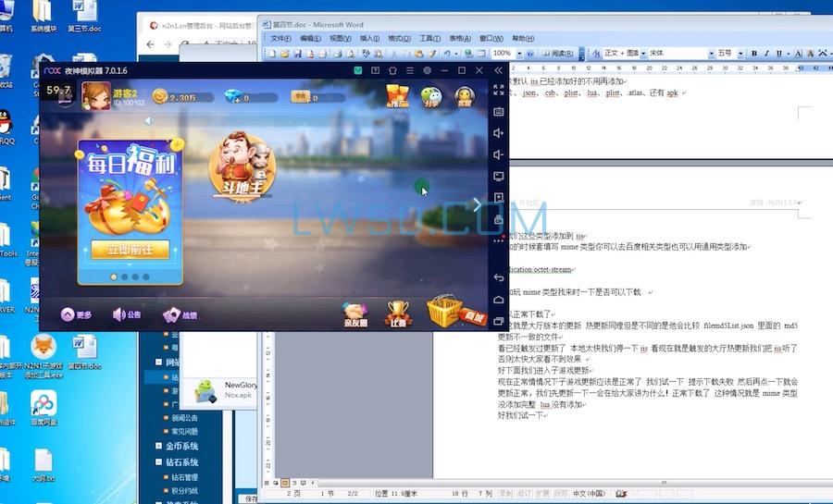The width and height of the screenshot is (833, 504).
Task: Open Word 编辑 menu
Action: tap(310, 38)
